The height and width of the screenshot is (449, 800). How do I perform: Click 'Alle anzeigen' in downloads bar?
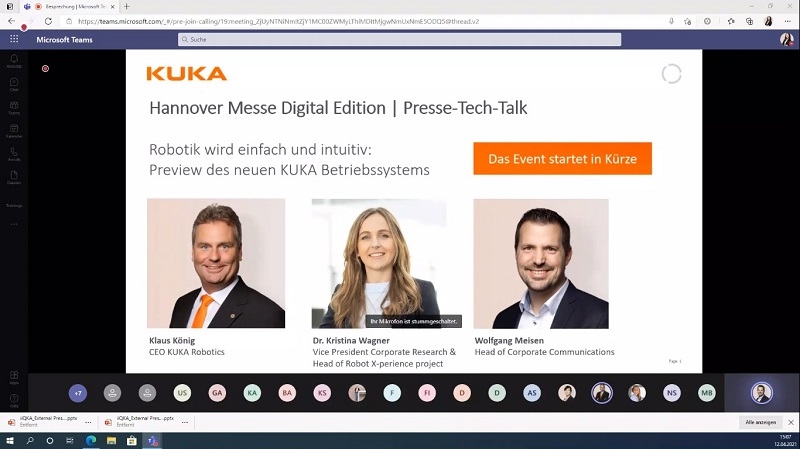(x=760, y=422)
